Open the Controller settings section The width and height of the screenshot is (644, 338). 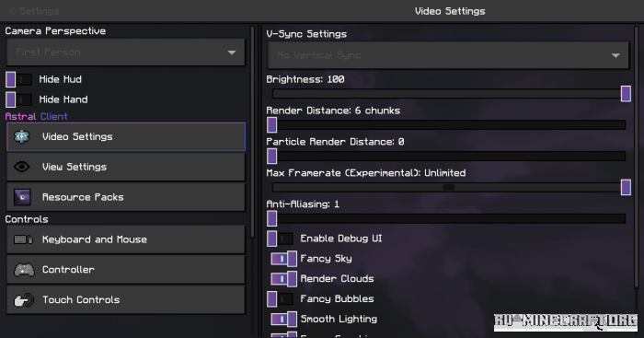click(x=126, y=270)
